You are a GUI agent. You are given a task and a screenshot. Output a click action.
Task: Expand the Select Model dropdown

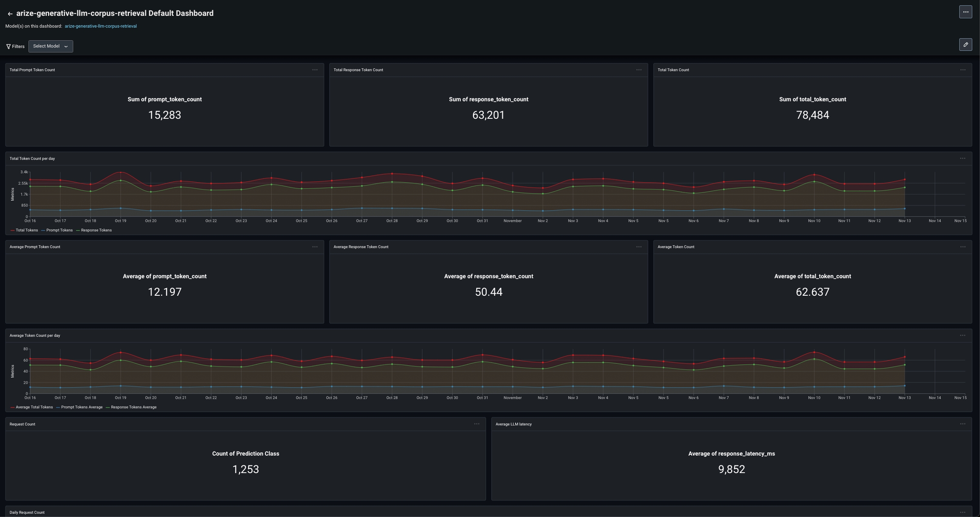point(51,46)
